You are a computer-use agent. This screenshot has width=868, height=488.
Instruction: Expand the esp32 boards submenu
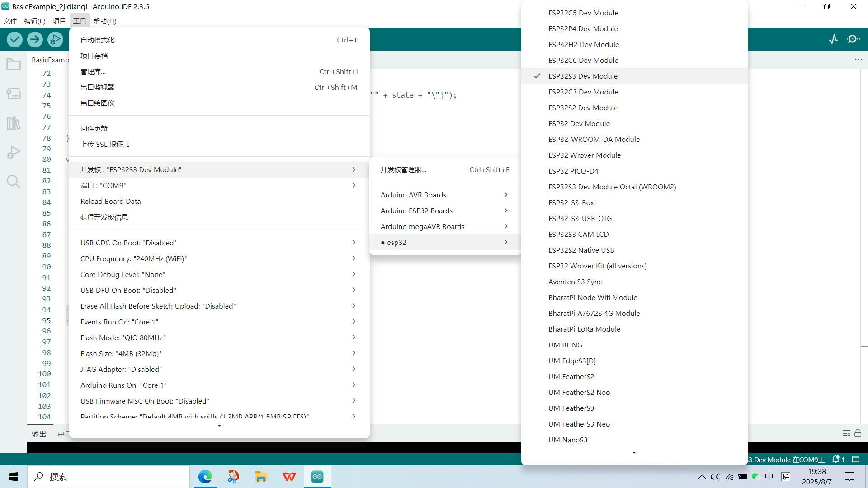445,242
